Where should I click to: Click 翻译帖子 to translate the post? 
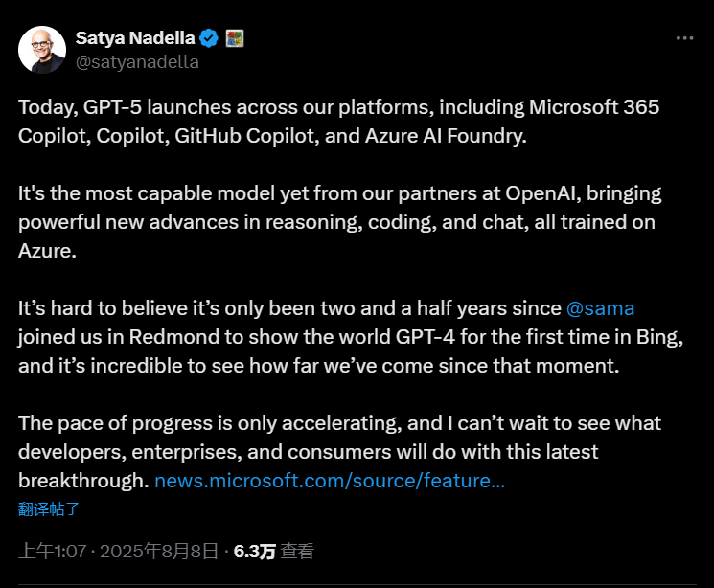coord(48,509)
